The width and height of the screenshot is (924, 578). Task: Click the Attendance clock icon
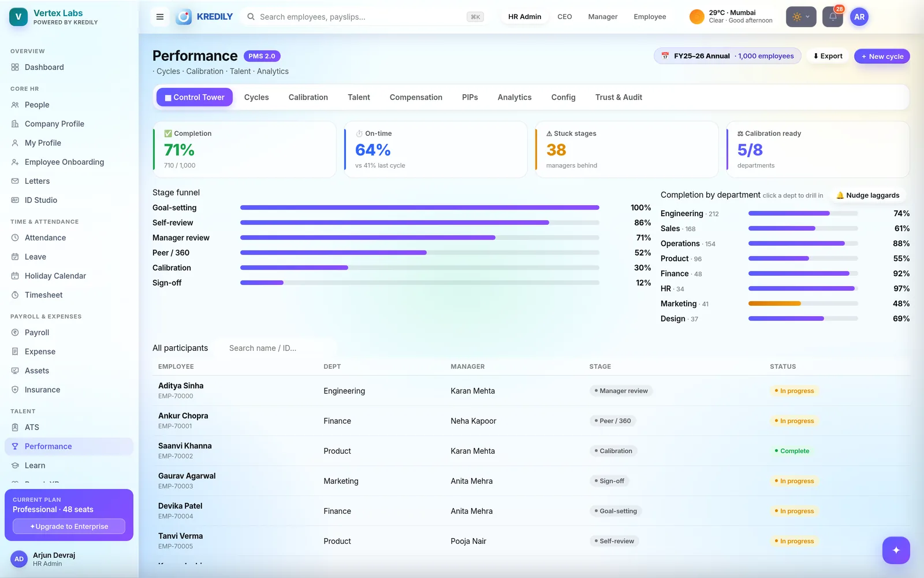pyautogui.click(x=15, y=238)
